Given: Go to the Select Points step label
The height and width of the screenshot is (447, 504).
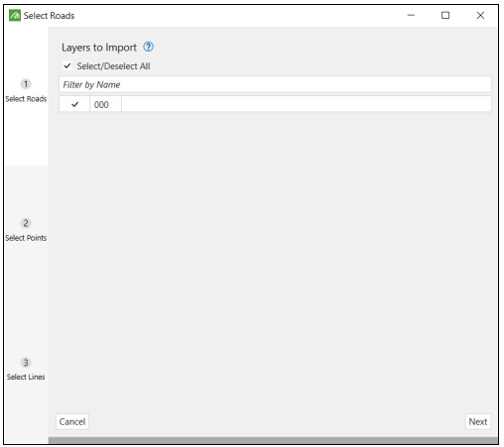Looking at the screenshot, I should 26,238.
